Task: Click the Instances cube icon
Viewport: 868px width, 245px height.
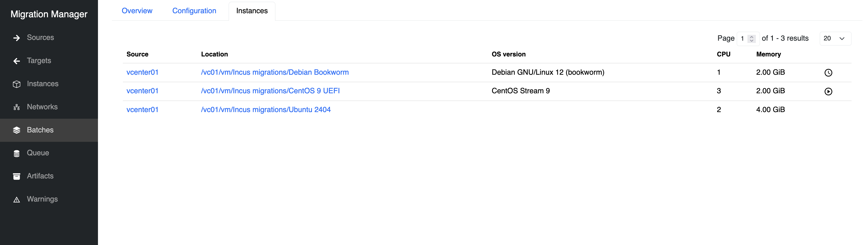Action: [16, 84]
